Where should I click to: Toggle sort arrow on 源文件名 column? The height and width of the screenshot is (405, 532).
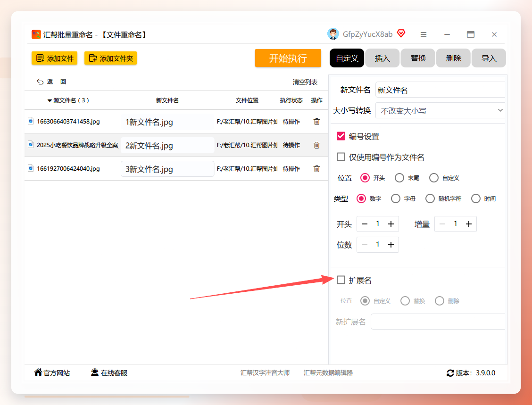click(50, 100)
